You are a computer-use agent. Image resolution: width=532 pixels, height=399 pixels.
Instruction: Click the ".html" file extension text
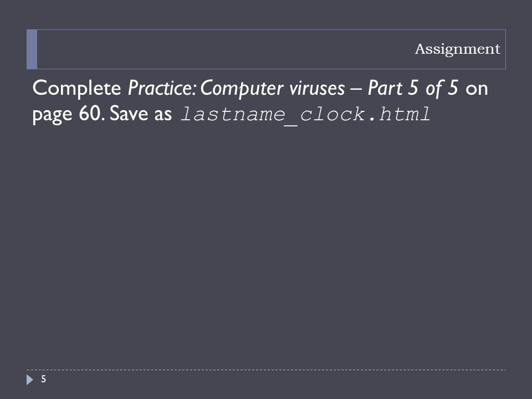click(x=398, y=114)
